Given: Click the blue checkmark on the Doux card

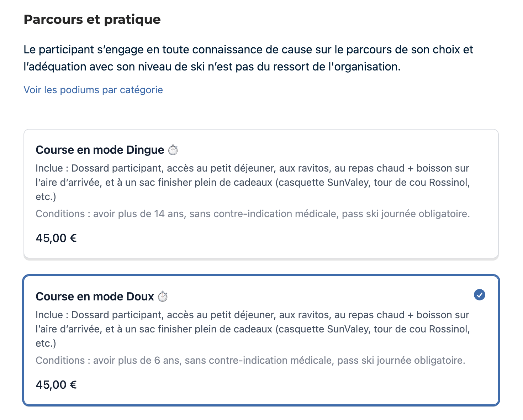Looking at the screenshot, I should (480, 294).
